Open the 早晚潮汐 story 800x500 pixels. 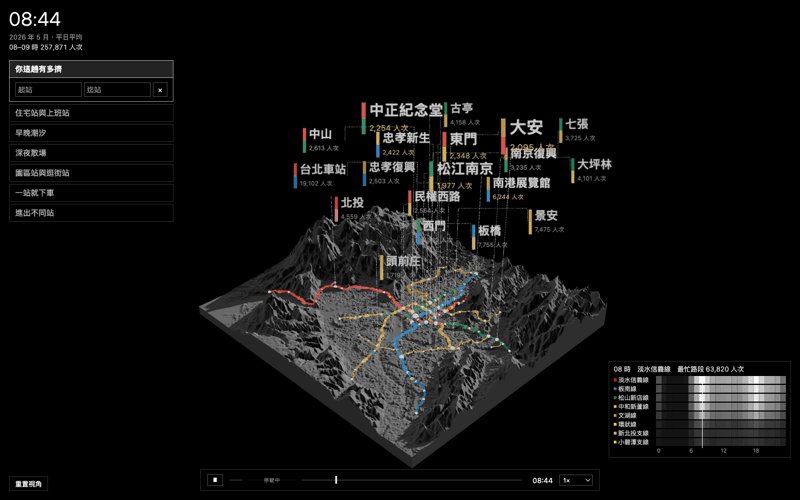91,133
